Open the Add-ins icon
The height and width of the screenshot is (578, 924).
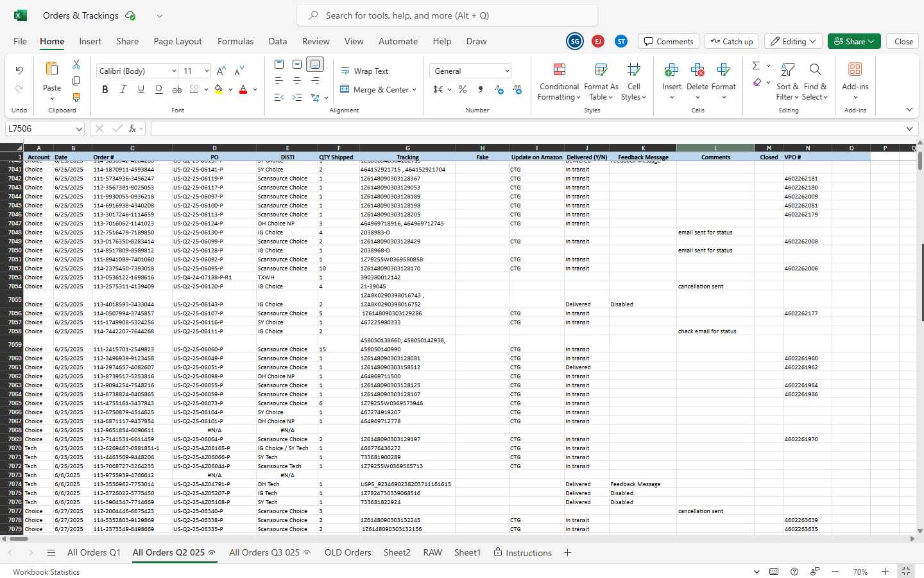point(855,69)
